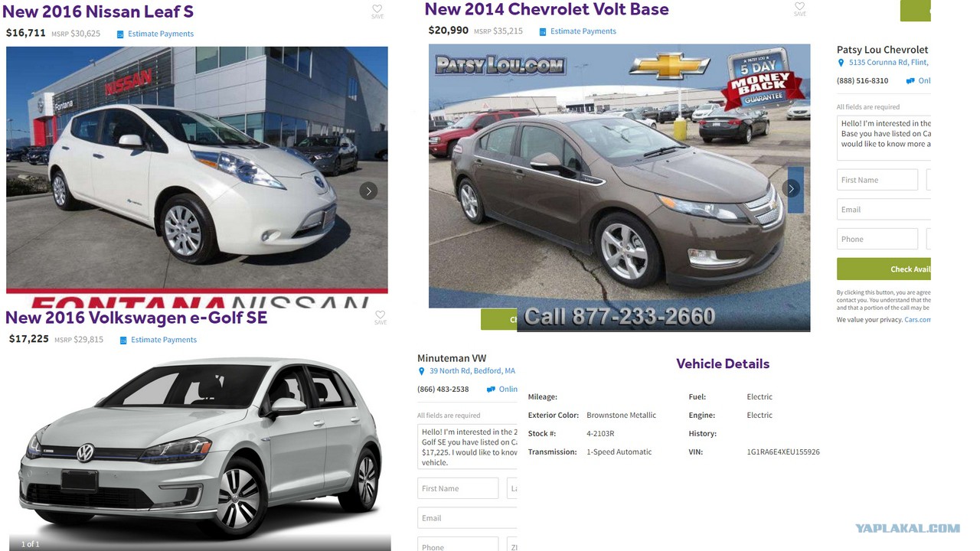This screenshot has height=551, width=980.
Task: Click chat icon beside (888) 516-8310
Action: point(910,81)
